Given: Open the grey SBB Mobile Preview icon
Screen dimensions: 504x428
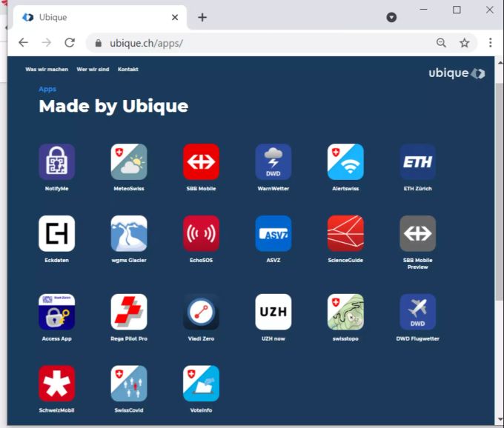Looking at the screenshot, I should pyautogui.click(x=418, y=233).
